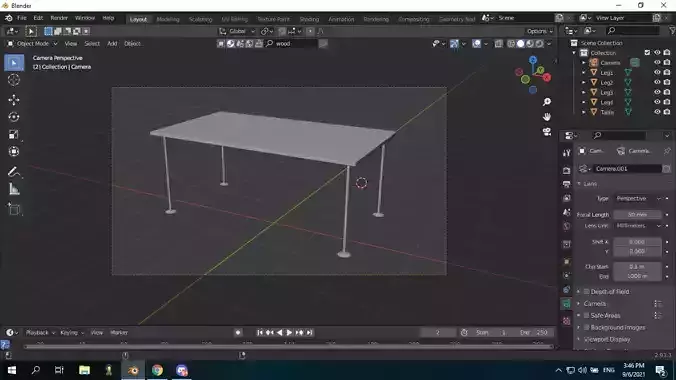Open the Object Mode dropdown

click(32, 44)
